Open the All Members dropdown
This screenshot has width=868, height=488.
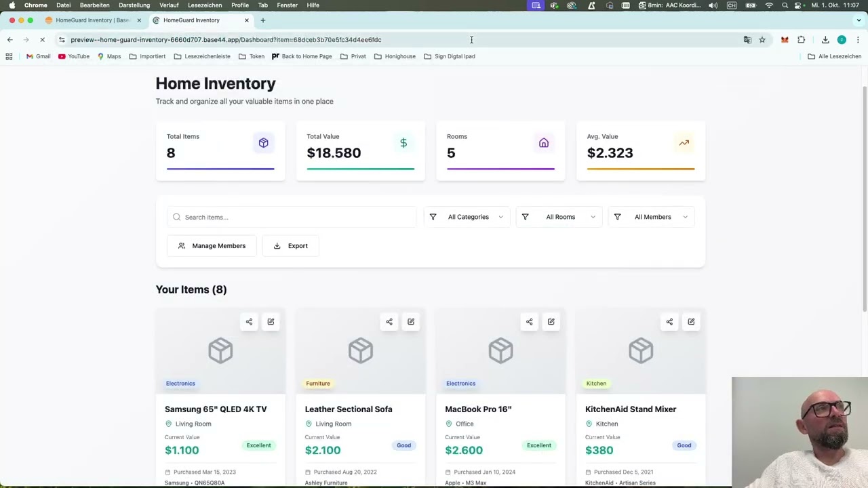pos(652,217)
